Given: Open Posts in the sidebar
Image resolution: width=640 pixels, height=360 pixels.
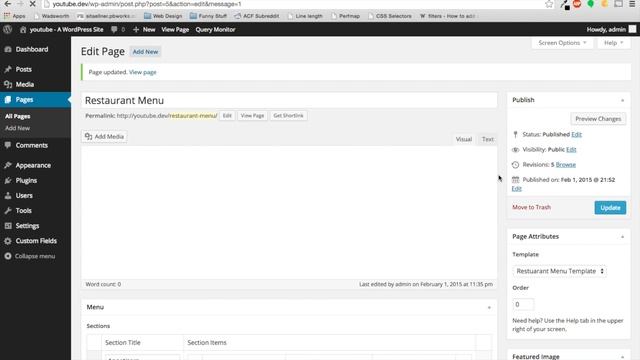Looking at the screenshot, I should 24,69.
